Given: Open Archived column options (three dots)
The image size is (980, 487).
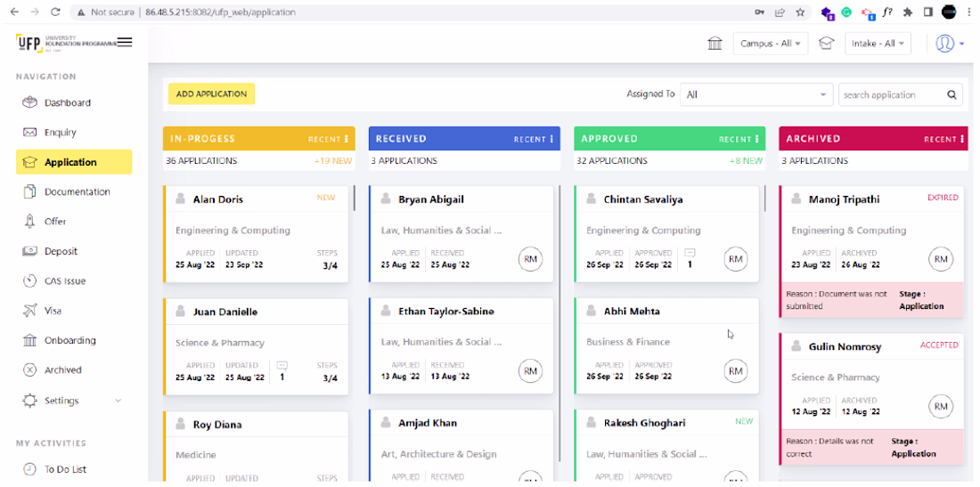Looking at the screenshot, I should point(962,139).
